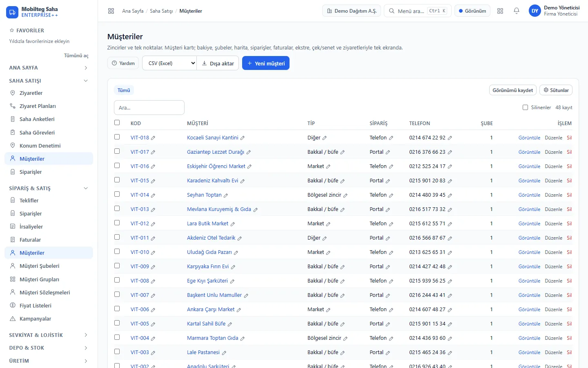Click pencil icon next to Akdeniz Otel Tedarik
This screenshot has width=588, height=368.
[240, 238]
